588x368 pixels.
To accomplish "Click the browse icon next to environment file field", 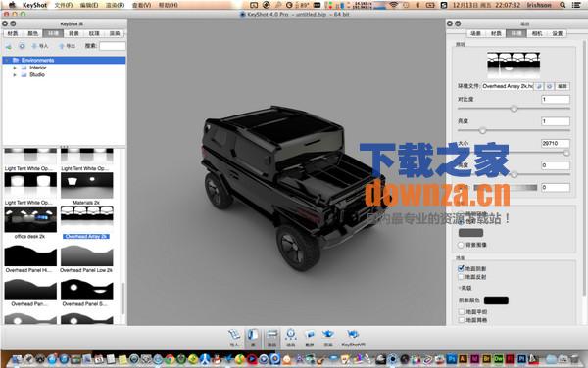I will point(539,86).
